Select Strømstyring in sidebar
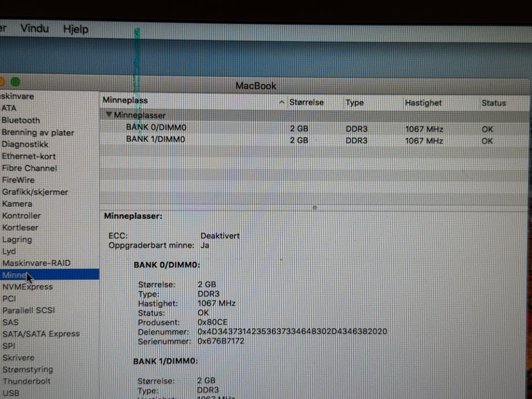This screenshot has width=532, height=399. pyautogui.click(x=28, y=370)
